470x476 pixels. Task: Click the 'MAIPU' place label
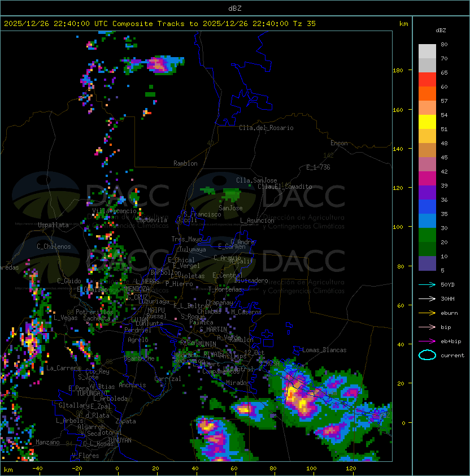[156, 310]
